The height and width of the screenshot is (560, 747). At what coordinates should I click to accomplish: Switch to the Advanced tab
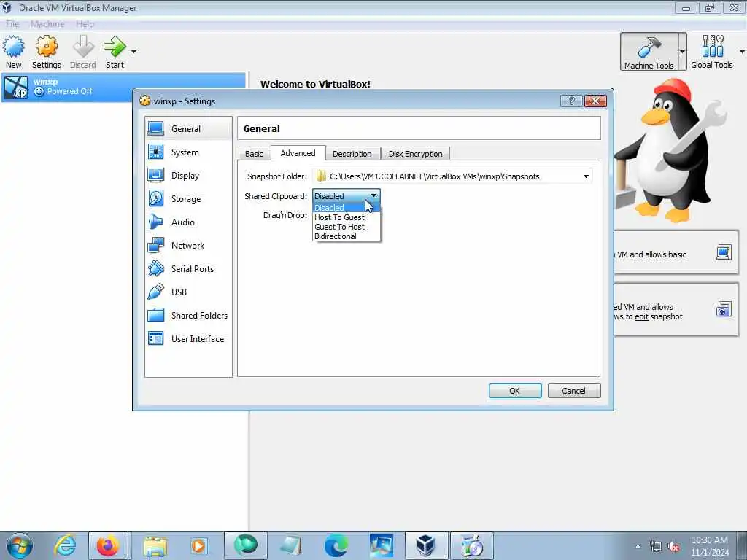[x=298, y=153]
